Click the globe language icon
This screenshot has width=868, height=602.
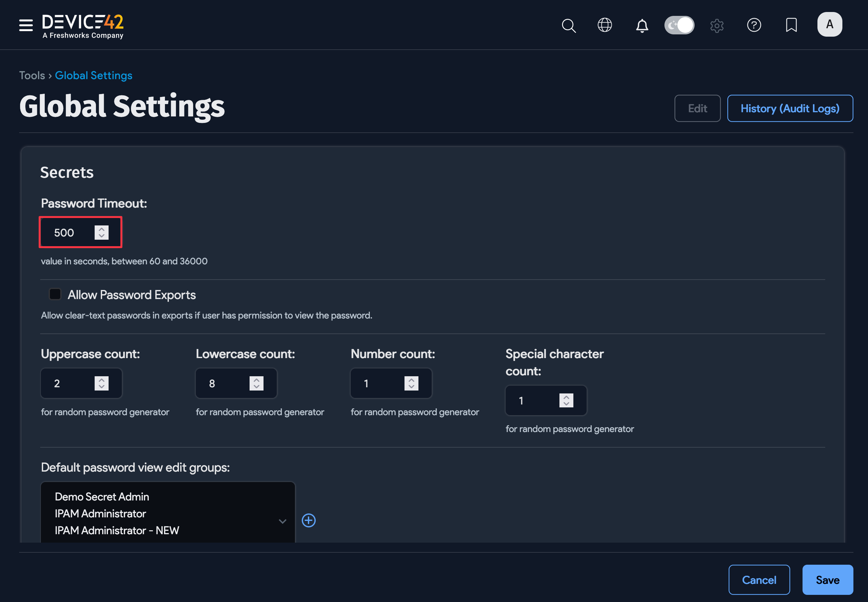click(604, 25)
